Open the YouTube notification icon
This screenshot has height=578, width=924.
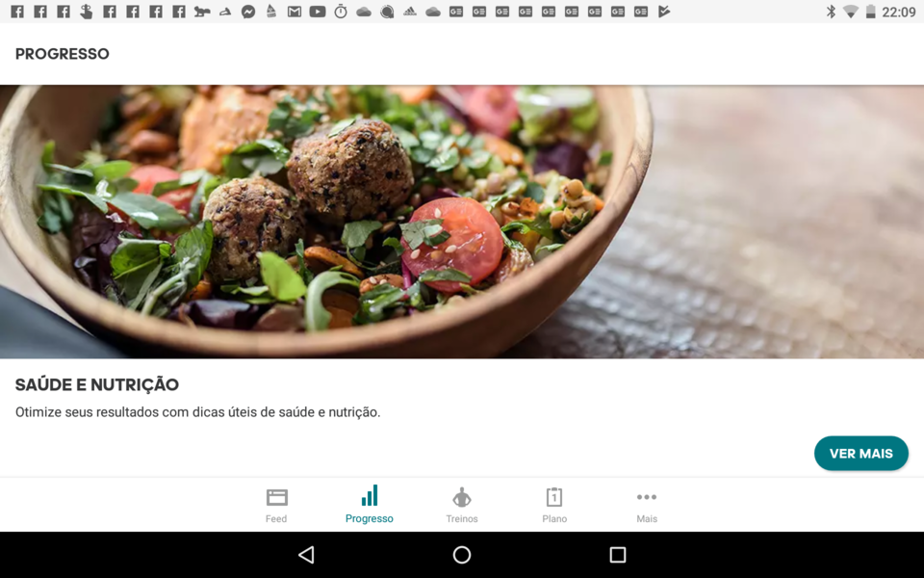[x=318, y=13]
